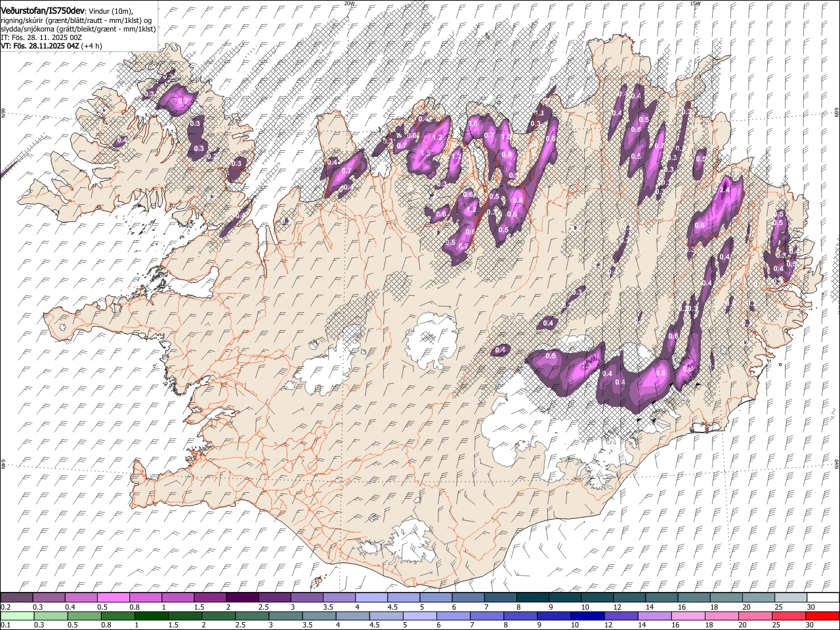Click the '0.1' label under the bottom legend row
The height and width of the screenshot is (630, 840).
[5, 625]
